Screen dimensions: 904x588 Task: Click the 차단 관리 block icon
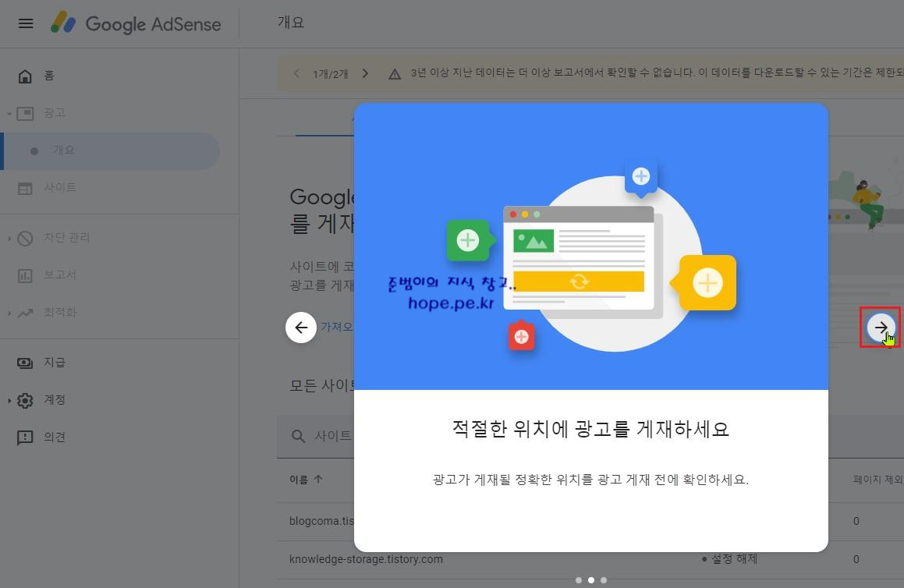click(25, 238)
